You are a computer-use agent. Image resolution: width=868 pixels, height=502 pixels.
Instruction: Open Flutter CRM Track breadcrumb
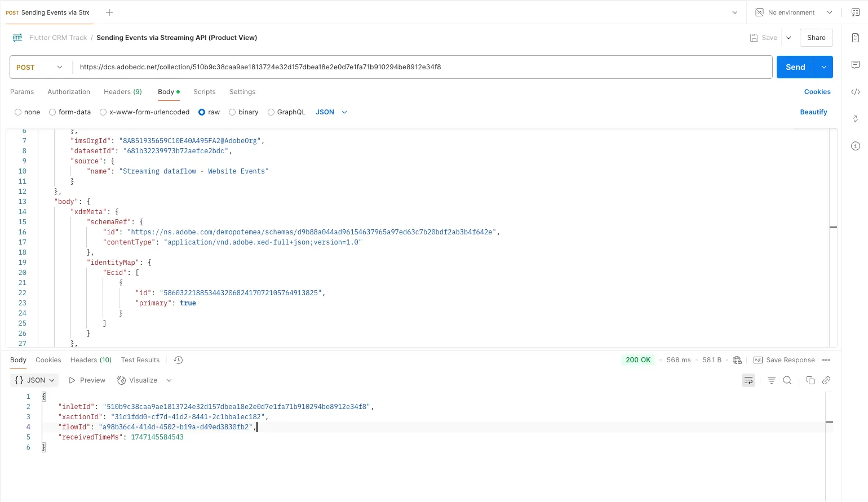58,38
